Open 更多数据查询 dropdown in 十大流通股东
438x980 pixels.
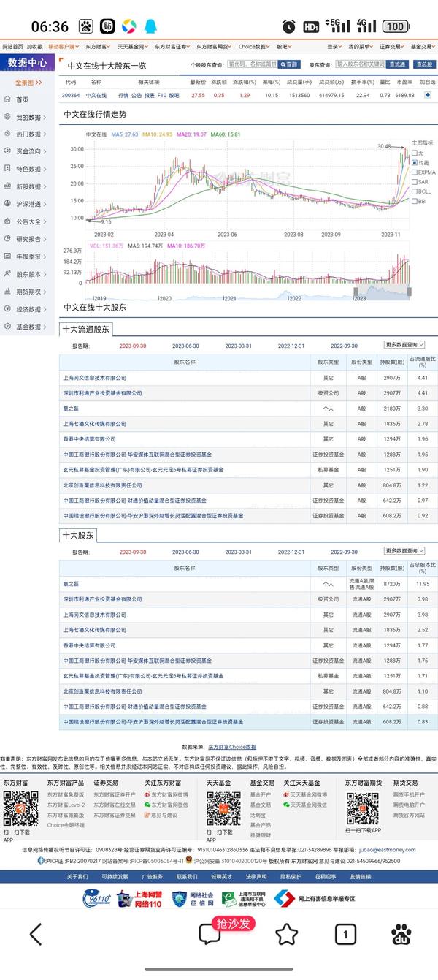point(404,345)
